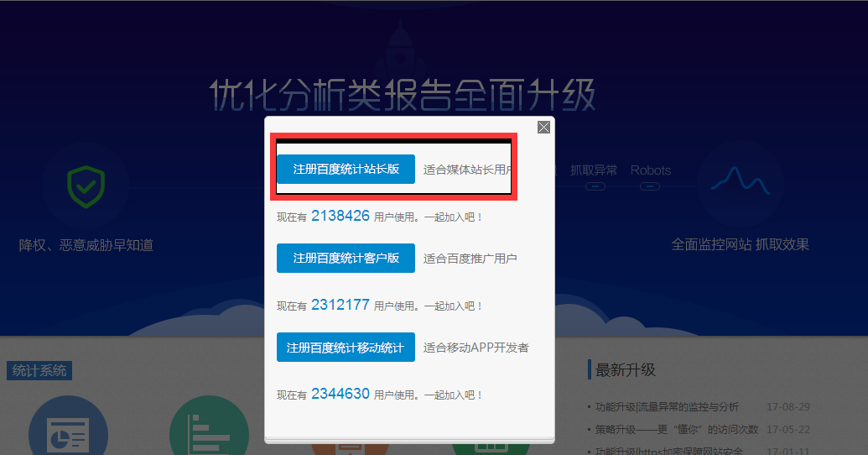
Task: Click the green shield checkmark icon
Action: coord(86,187)
